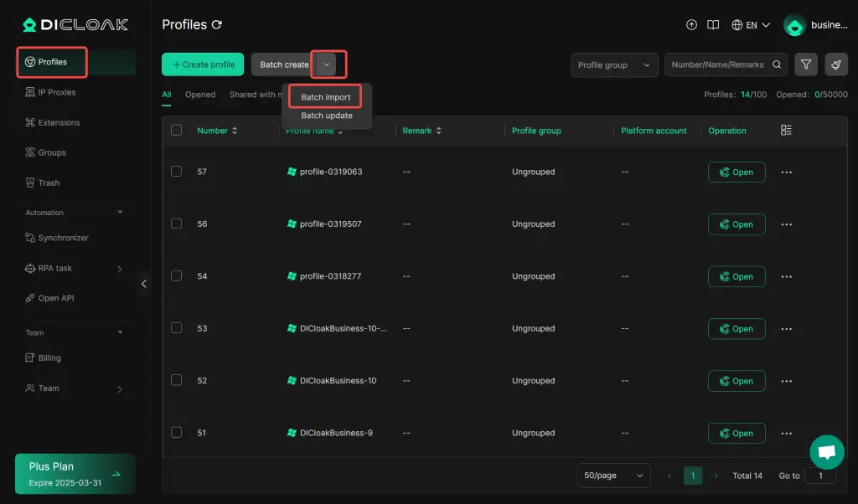Click the filter funnel icon
Viewport: 858px width, 504px height.
point(805,64)
